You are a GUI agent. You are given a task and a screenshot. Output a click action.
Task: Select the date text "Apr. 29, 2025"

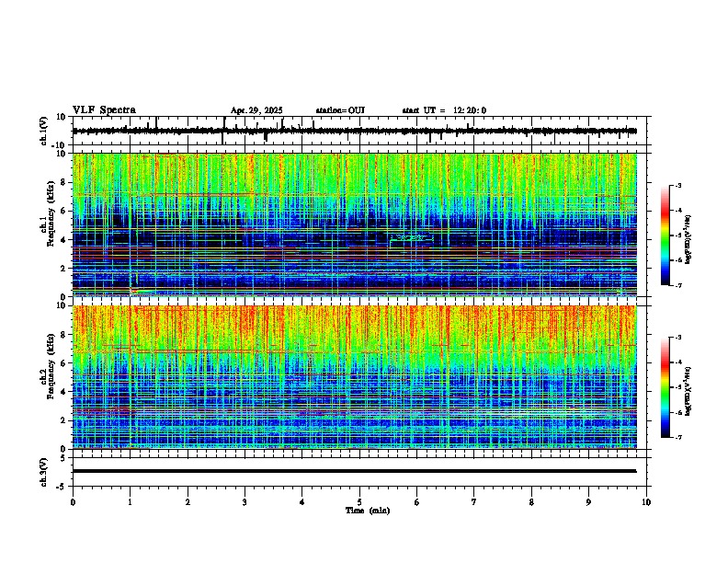256,110
